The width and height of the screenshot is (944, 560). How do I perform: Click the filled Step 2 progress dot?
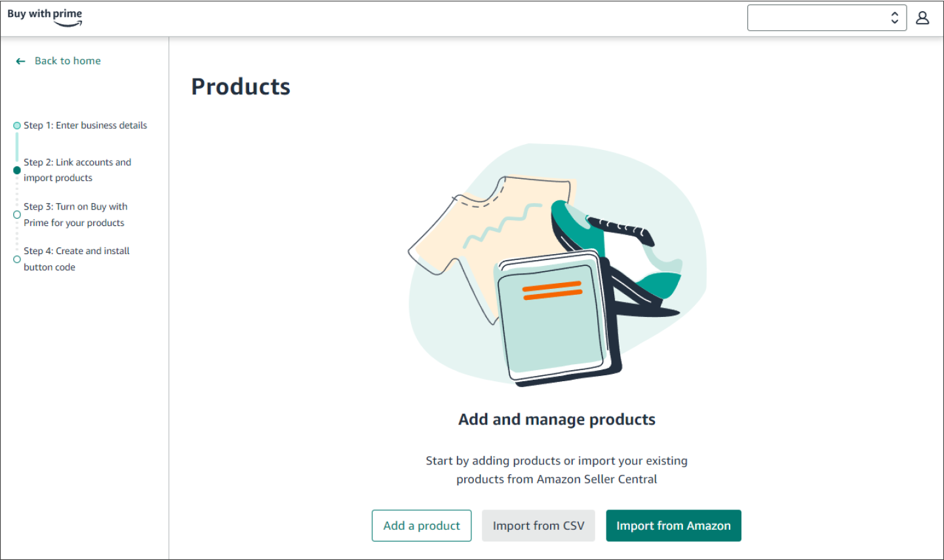click(x=16, y=170)
